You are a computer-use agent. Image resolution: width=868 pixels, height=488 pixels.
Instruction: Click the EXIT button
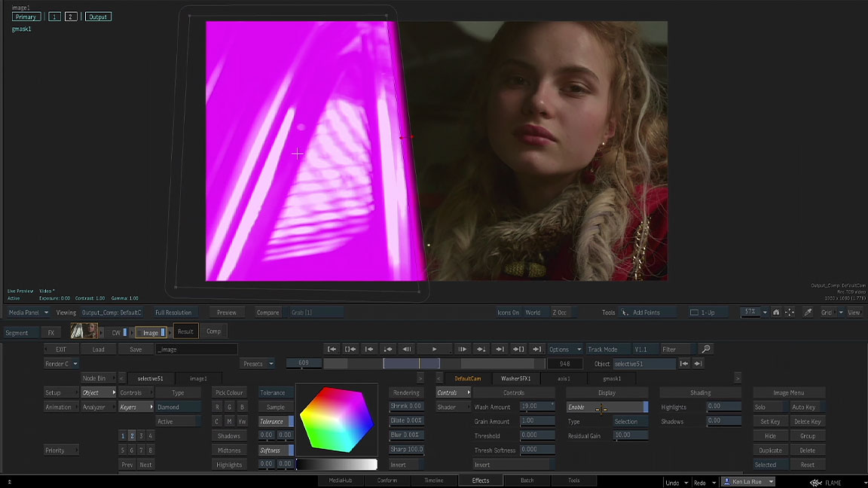(x=61, y=349)
